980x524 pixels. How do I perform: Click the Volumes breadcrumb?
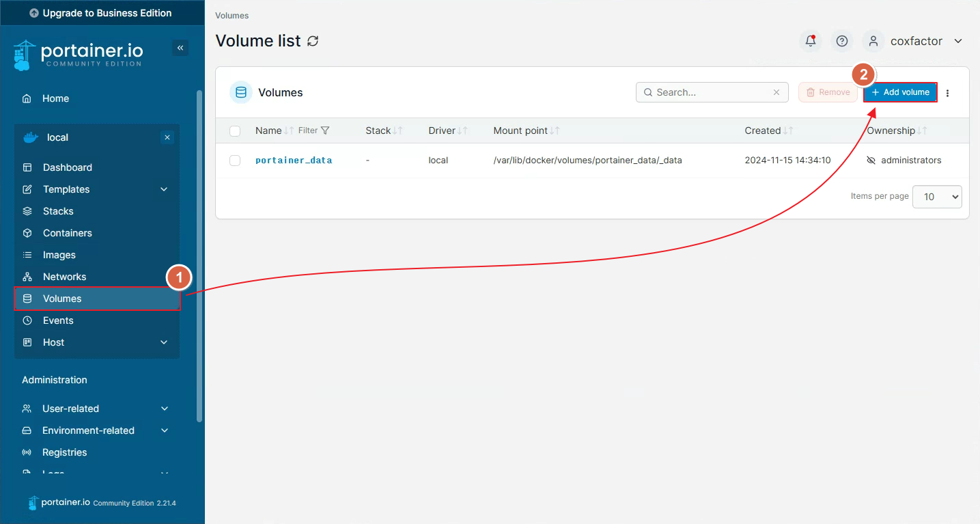(x=232, y=15)
